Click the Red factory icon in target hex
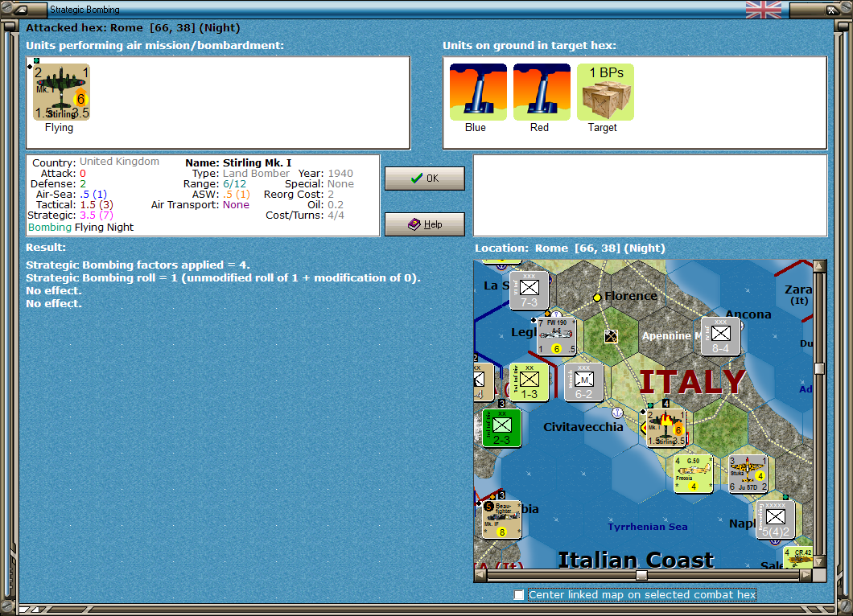Image resolution: width=853 pixels, height=616 pixels. [x=542, y=92]
